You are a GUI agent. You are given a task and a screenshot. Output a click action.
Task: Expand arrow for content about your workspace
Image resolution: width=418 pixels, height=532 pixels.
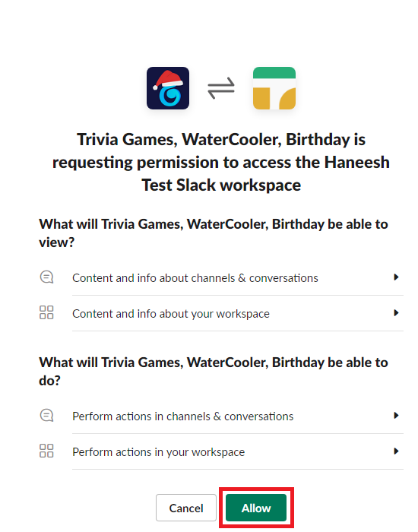pyautogui.click(x=396, y=313)
